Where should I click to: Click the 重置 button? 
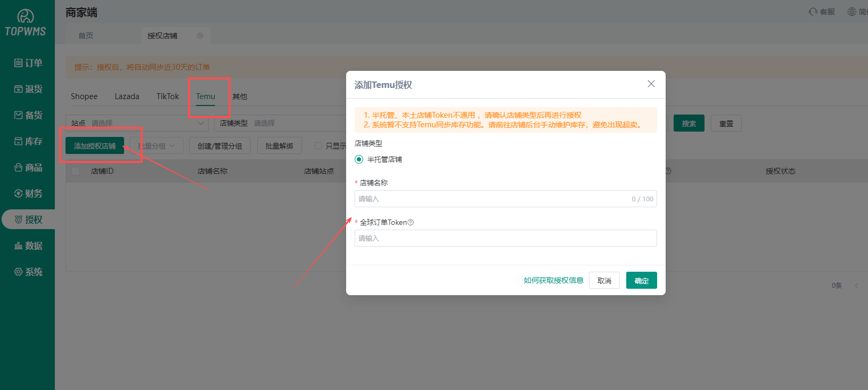coord(726,123)
